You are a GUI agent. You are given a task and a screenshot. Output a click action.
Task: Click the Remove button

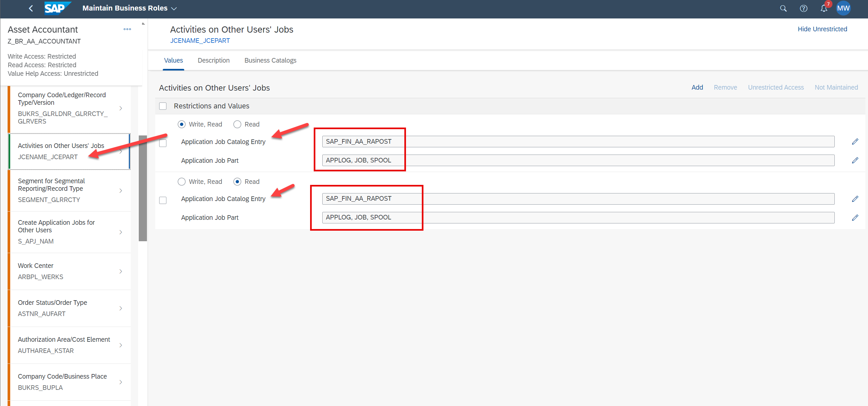pos(725,87)
